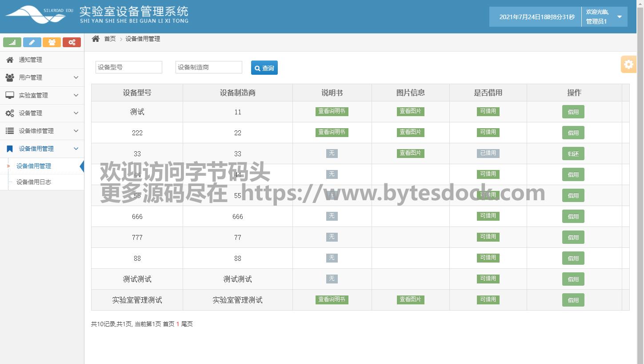Click 查看说明书 for device 222
The height and width of the screenshot is (364, 644).
pyautogui.click(x=332, y=132)
